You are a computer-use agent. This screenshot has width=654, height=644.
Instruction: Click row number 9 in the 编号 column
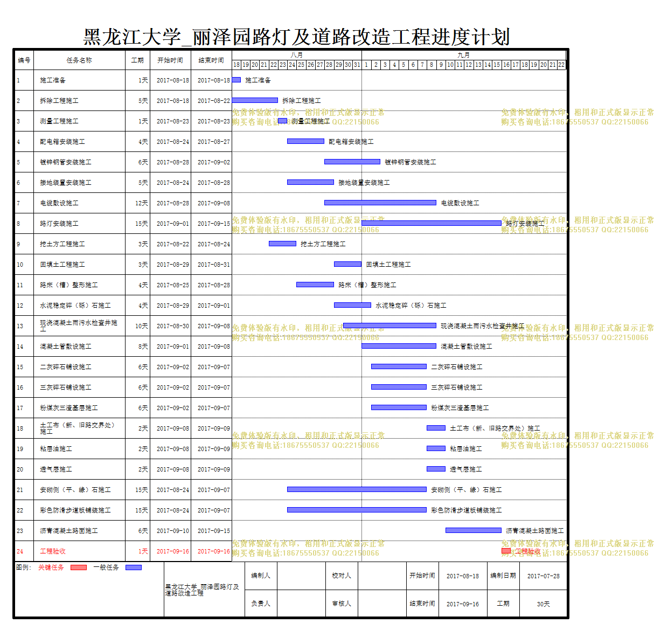[x=24, y=244]
